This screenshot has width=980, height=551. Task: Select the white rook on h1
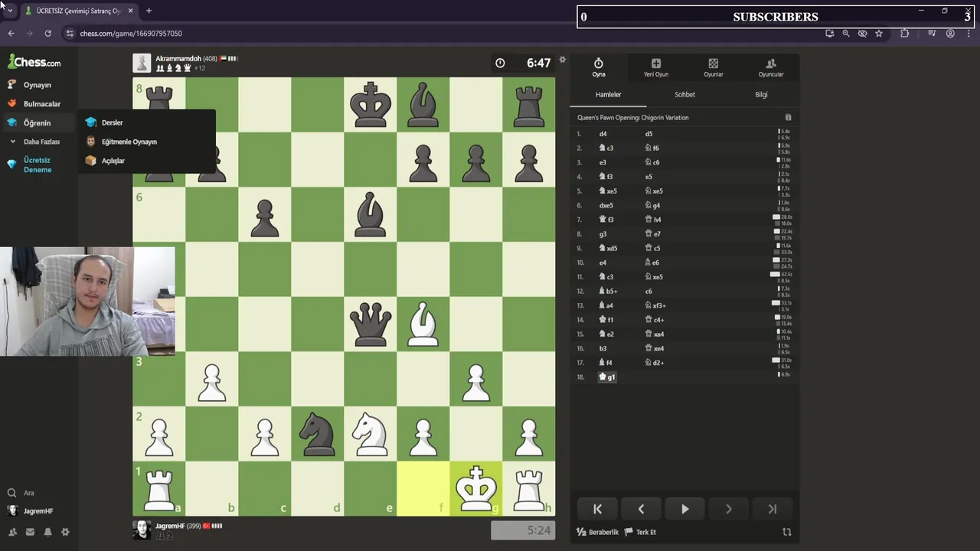pos(528,488)
